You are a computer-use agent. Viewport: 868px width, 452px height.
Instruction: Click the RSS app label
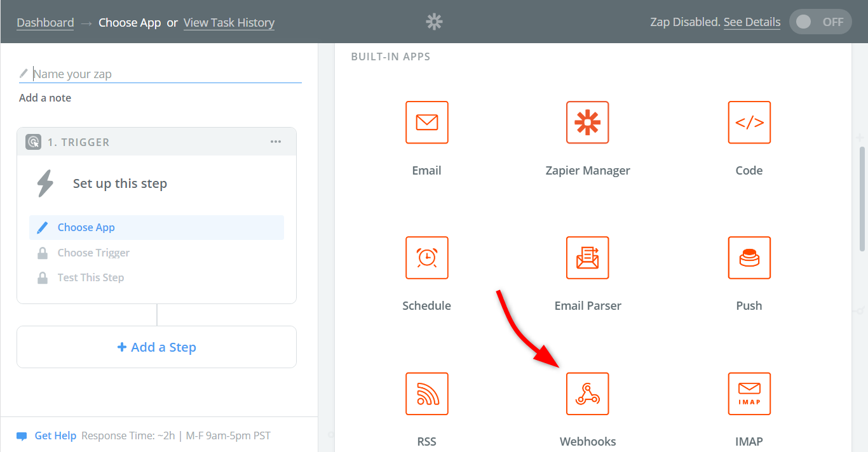(427, 442)
